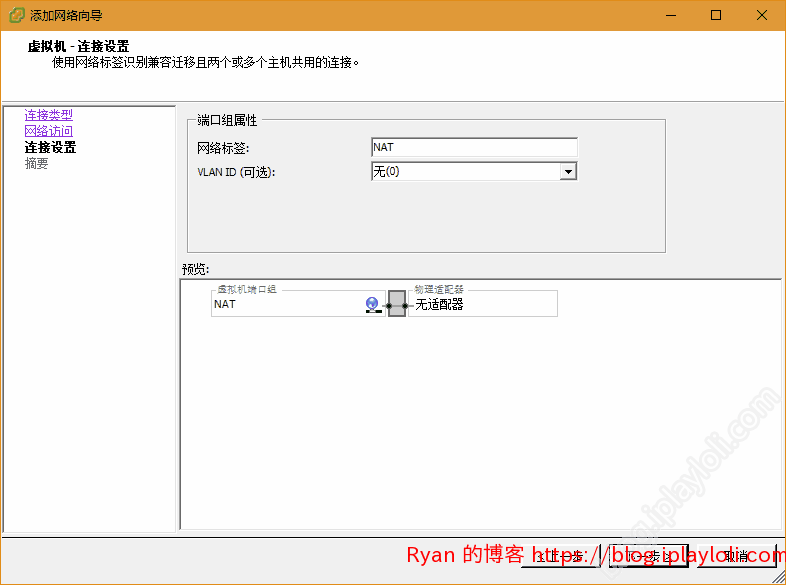Click the vSphere wizard title bar icon
This screenshot has height=585, width=786.
point(17,15)
